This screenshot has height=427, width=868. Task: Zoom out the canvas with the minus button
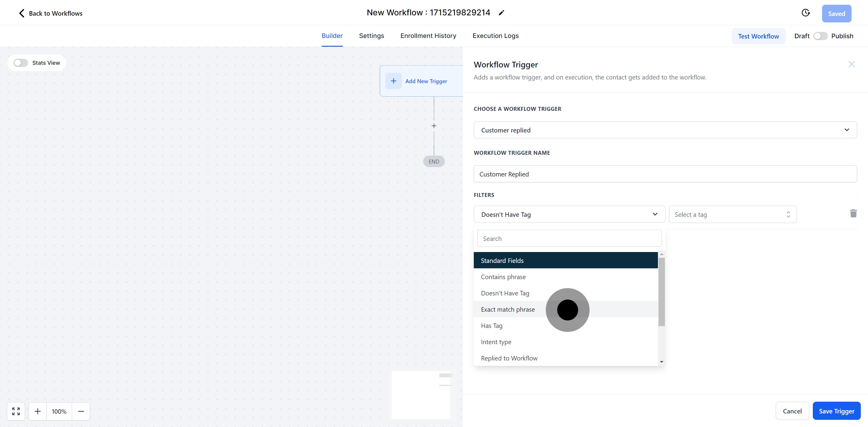81,411
